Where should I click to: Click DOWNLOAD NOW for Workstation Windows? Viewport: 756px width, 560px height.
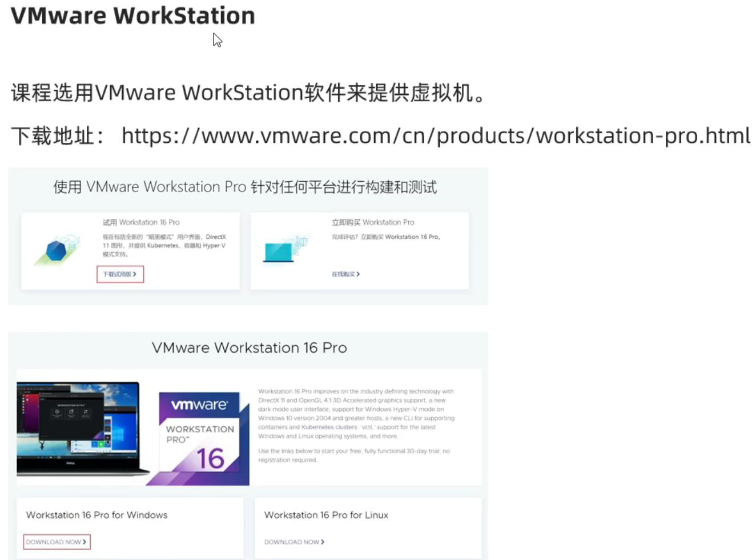tap(57, 542)
